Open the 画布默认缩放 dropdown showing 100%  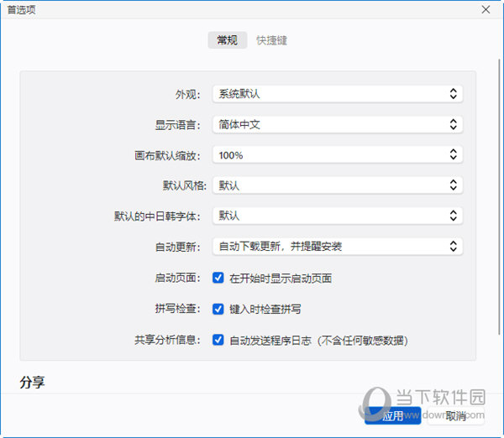[x=338, y=154]
